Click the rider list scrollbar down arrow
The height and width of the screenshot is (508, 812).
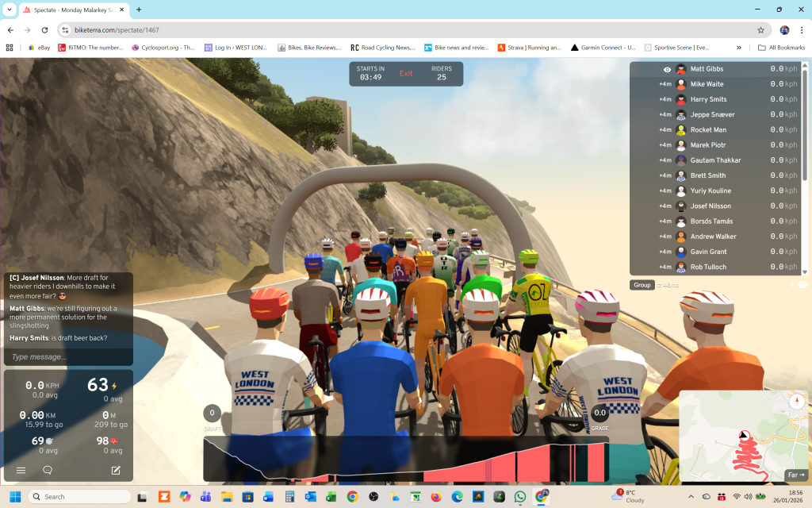803,271
